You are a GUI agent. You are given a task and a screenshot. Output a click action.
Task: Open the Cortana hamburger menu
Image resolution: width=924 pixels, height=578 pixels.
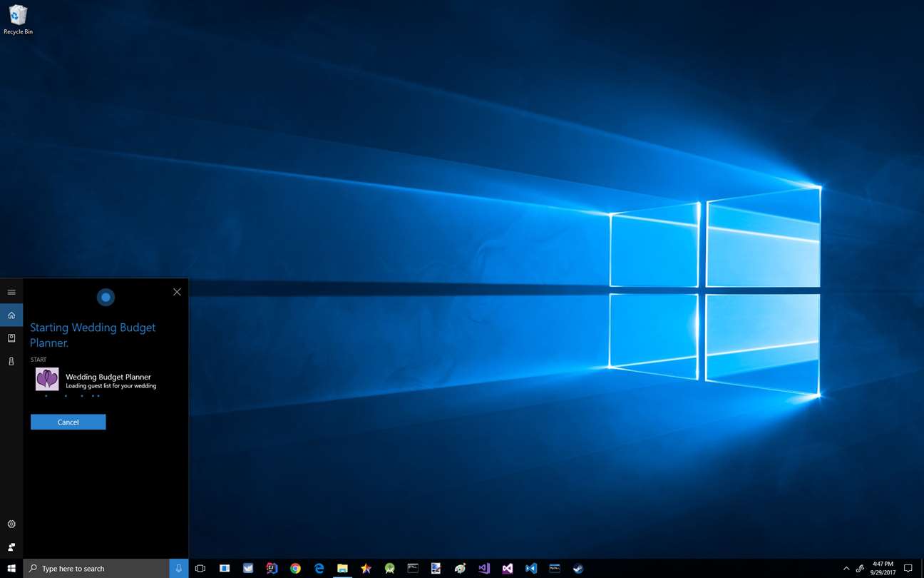[11, 292]
